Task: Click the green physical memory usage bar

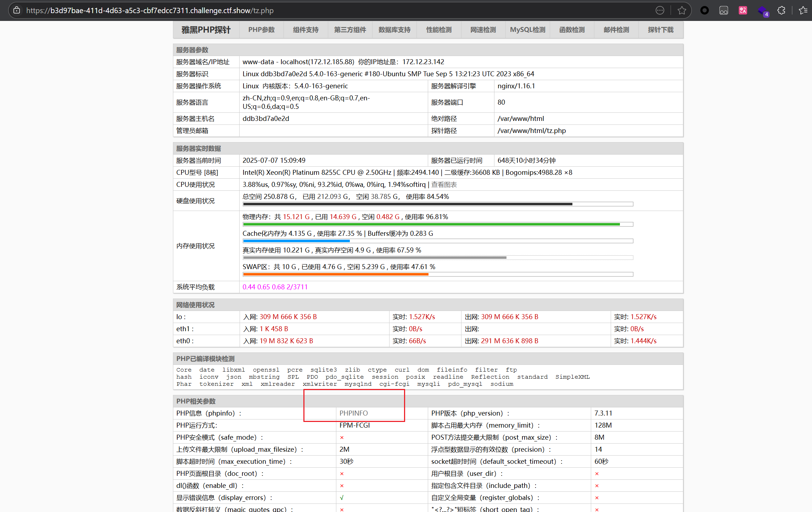Action: click(x=438, y=224)
